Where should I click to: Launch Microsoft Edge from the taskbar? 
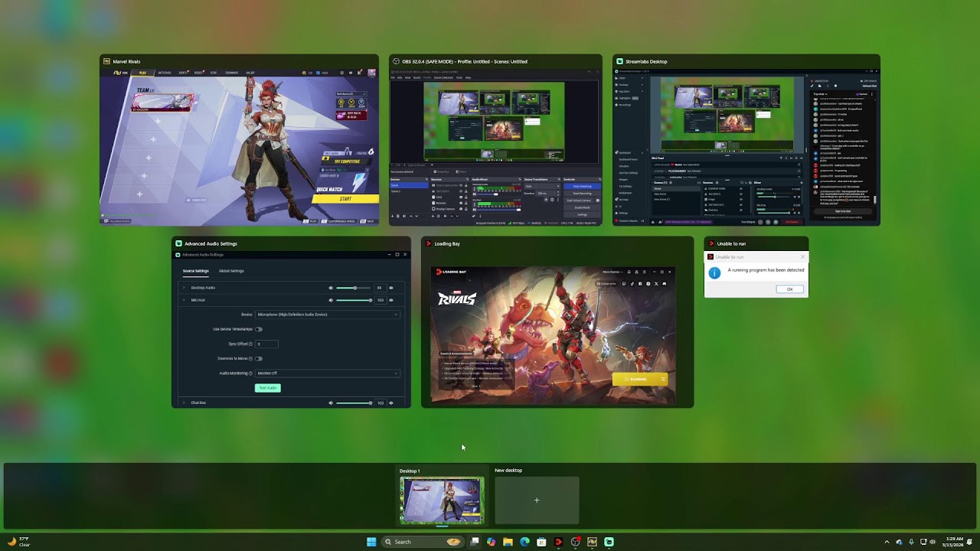click(524, 542)
